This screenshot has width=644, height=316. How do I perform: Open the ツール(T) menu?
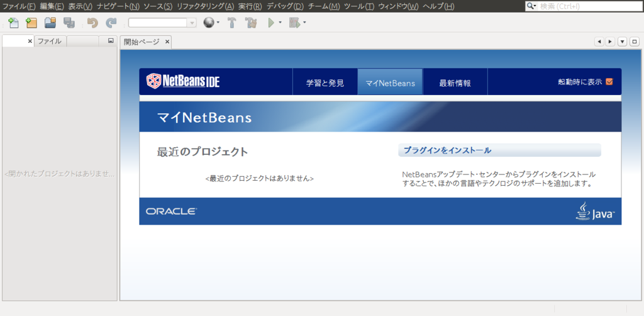pyautogui.click(x=359, y=6)
